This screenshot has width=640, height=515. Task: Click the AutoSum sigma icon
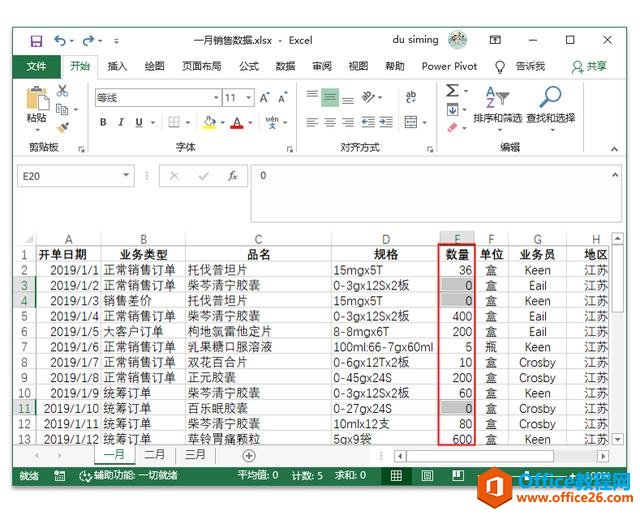452,91
